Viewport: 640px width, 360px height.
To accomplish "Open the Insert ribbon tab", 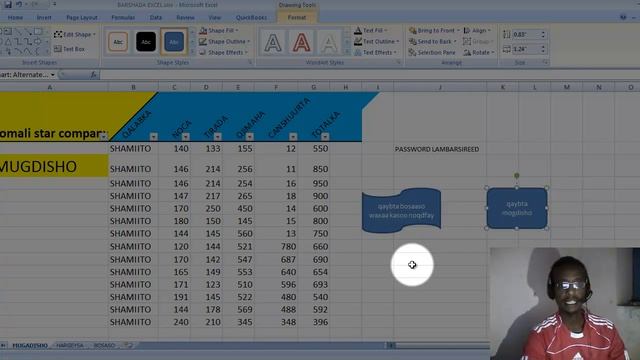I will [44, 18].
